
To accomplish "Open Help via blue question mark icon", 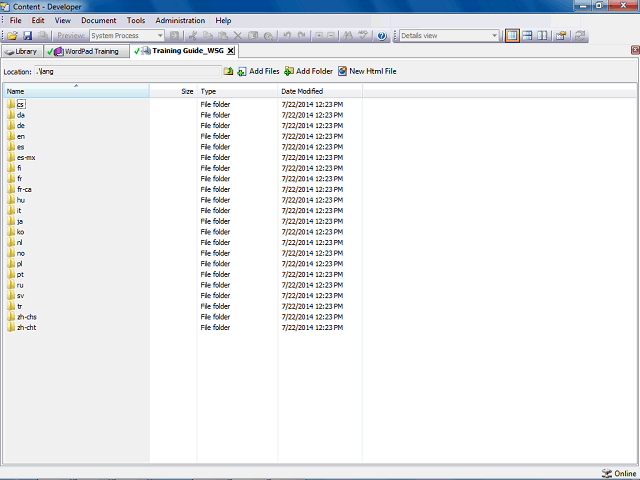I will coord(382,36).
